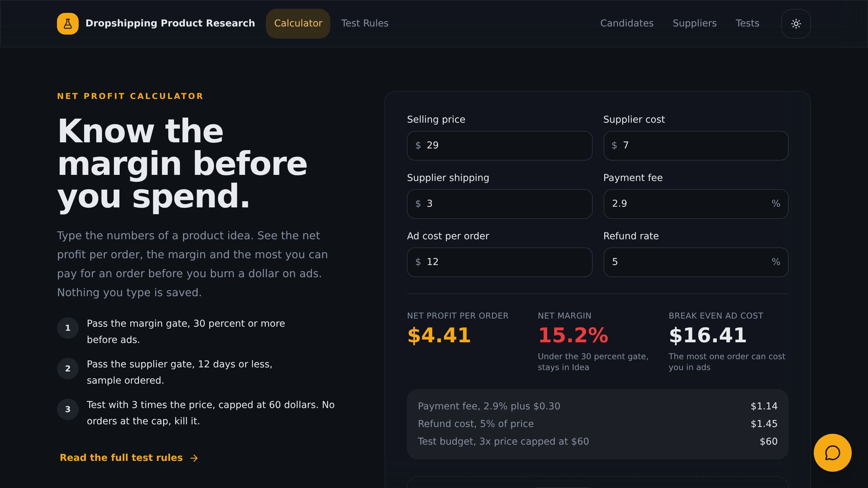This screenshot has width=868, height=488.
Task: Navigate to Tests
Action: (747, 23)
